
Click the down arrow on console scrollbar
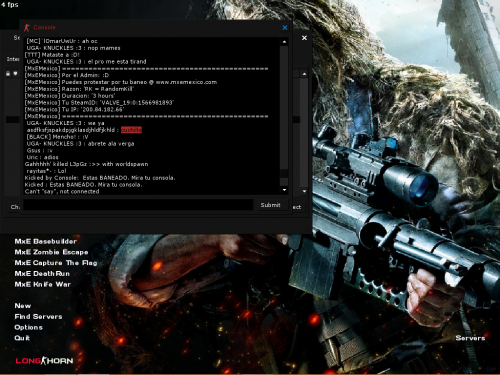284,190
